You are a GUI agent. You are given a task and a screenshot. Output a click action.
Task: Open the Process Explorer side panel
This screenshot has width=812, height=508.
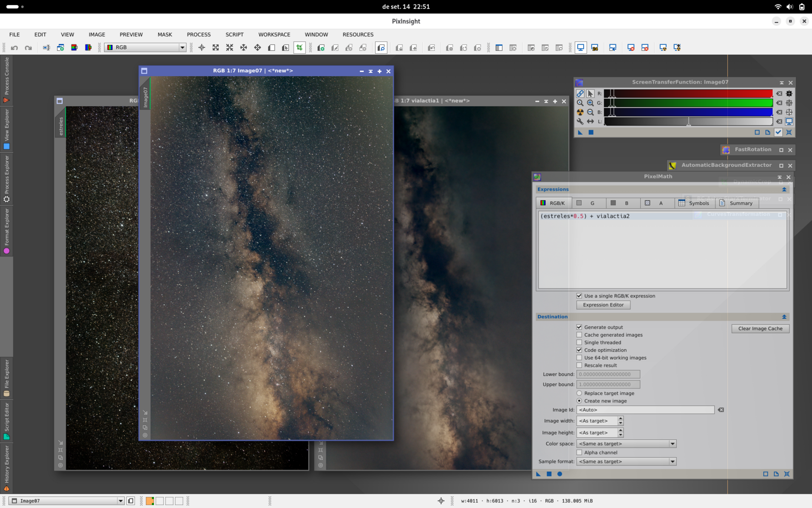(6, 178)
